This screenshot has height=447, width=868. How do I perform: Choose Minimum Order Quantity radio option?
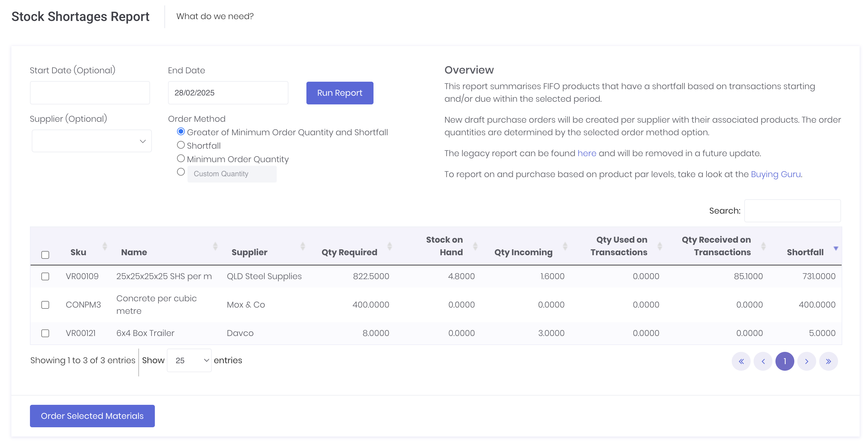click(x=181, y=159)
